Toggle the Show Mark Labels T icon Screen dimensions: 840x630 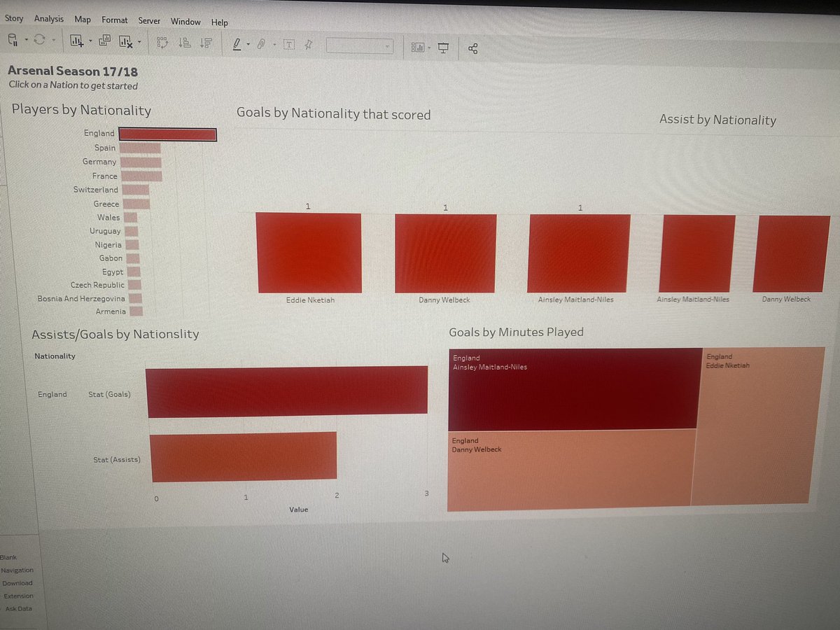coord(288,45)
